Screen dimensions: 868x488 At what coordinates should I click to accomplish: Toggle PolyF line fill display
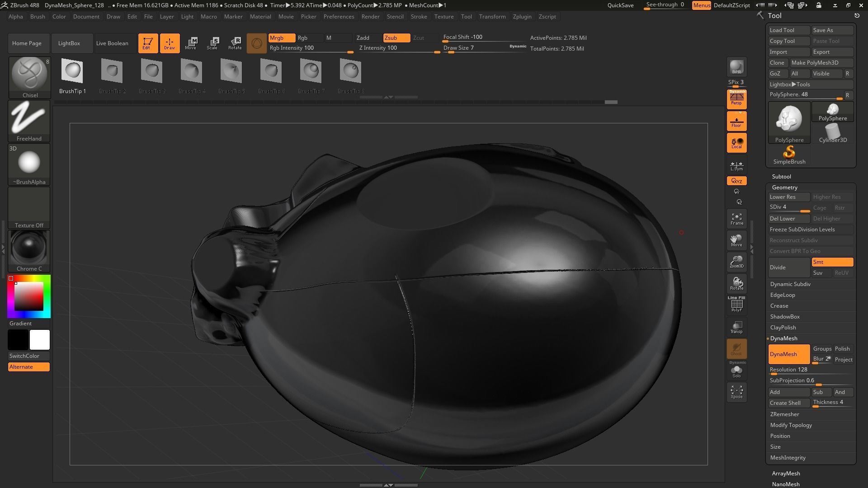tap(736, 305)
